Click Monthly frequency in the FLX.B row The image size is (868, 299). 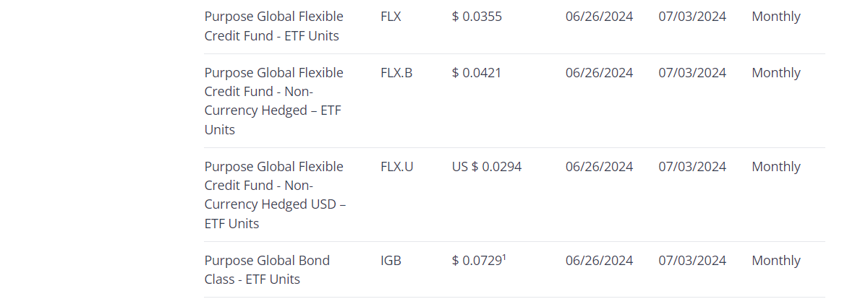pyautogui.click(x=776, y=73)
